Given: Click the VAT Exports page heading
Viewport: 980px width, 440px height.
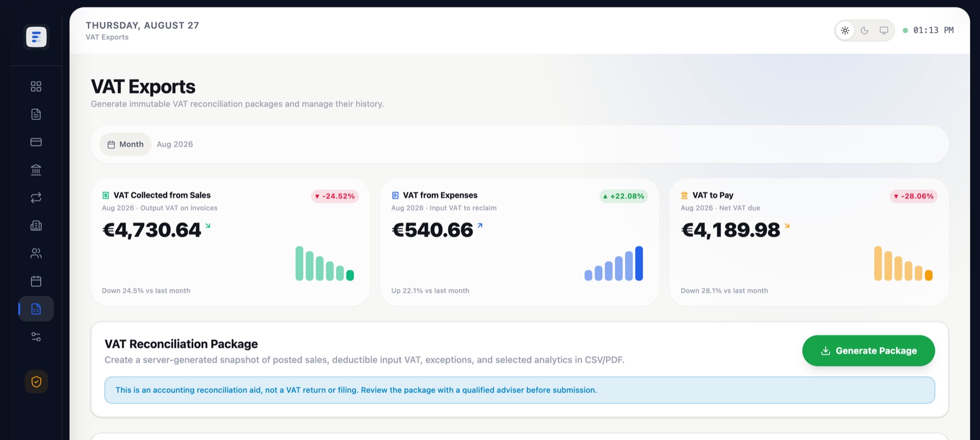Looking at the screenshot, I should tap(143, 87).
